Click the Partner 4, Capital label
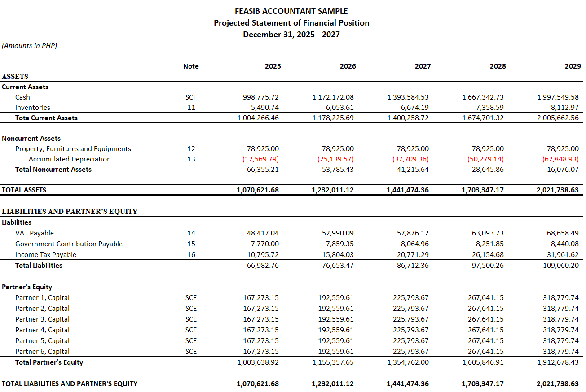This screenshot has height=392, width=586. click(42, 330)
